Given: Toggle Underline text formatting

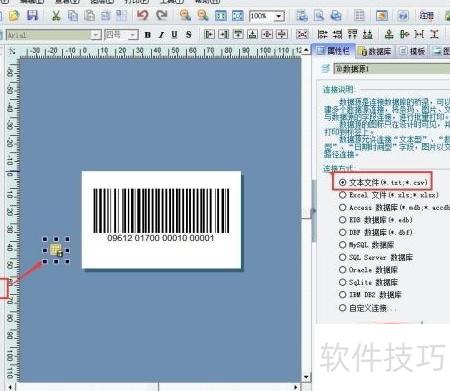Looking at the screenshot, I should pos(174,35).
